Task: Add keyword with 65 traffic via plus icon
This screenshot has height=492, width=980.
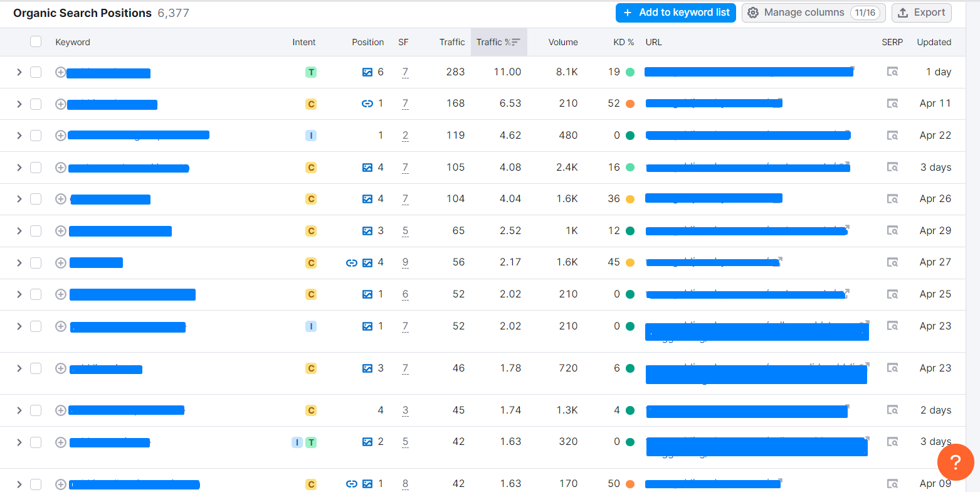Action: pos(61,231)
